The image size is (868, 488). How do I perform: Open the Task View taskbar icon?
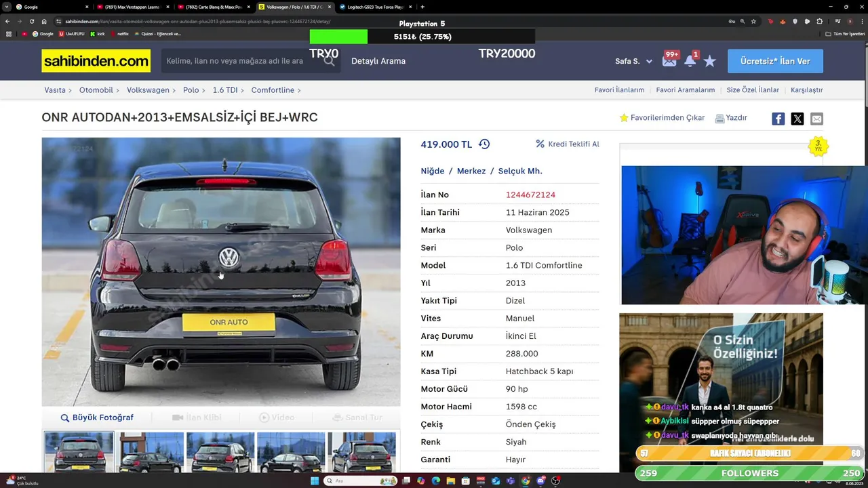coord(406,481)
